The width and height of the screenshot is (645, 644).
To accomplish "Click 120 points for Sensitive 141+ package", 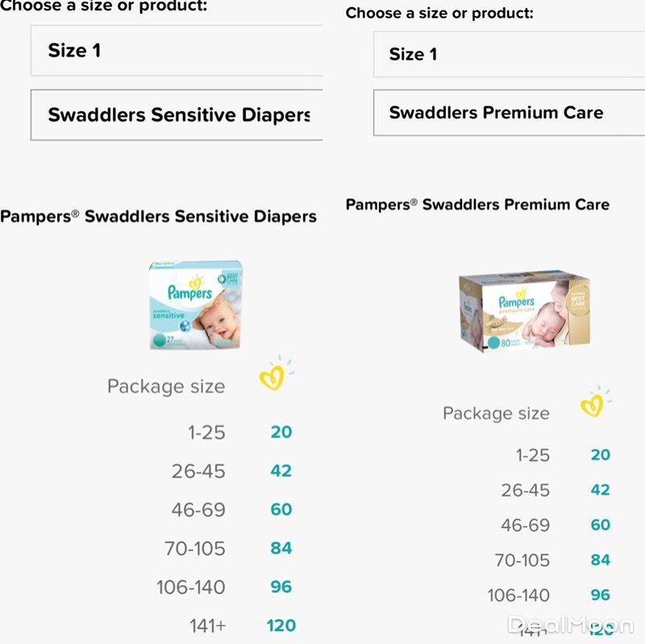I will (x=281, y=625).
